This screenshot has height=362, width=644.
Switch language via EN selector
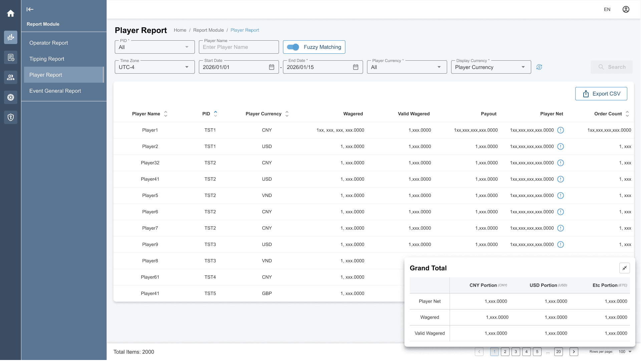[x=610, y=9]
